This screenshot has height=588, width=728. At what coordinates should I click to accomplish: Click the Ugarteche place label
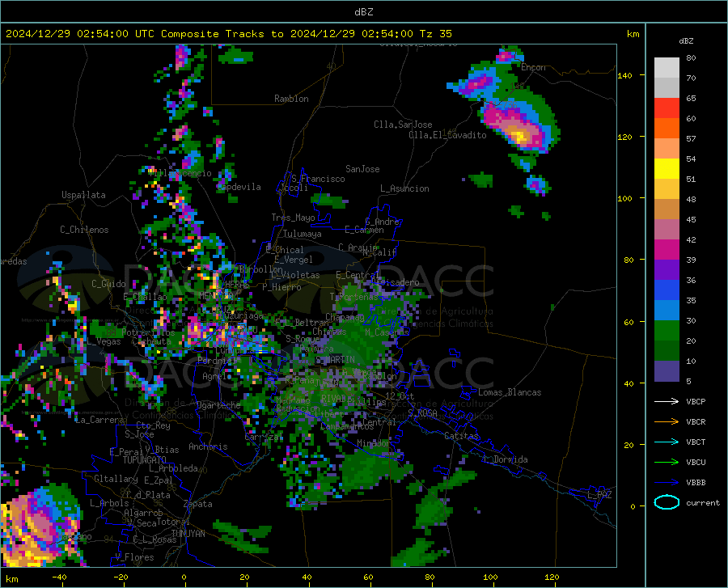point(218,405)
